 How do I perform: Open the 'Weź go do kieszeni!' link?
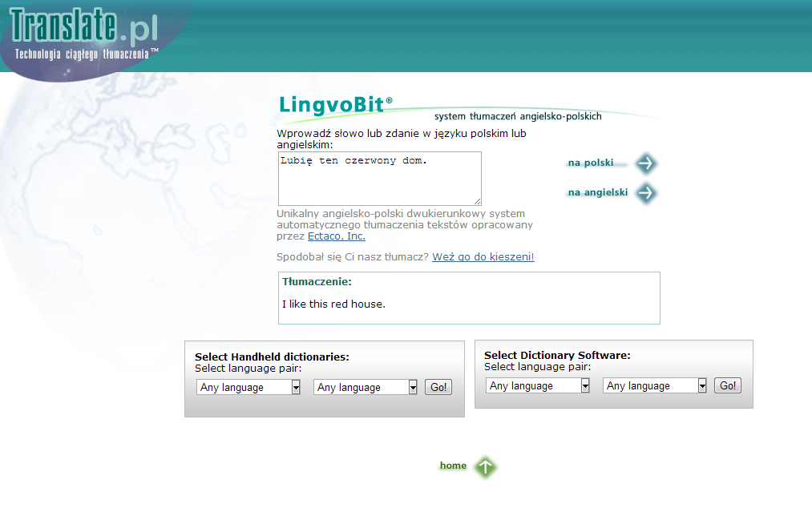click(x=483, y=257)
